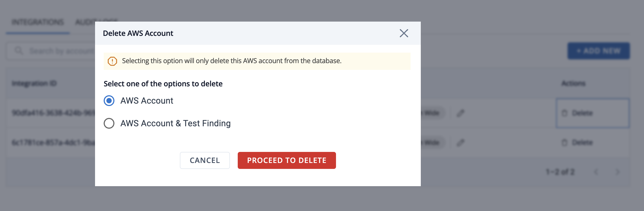Screen dimensions: 644x211
Task: Click the pencil edit icon in second row
Action: click(461, 142)
